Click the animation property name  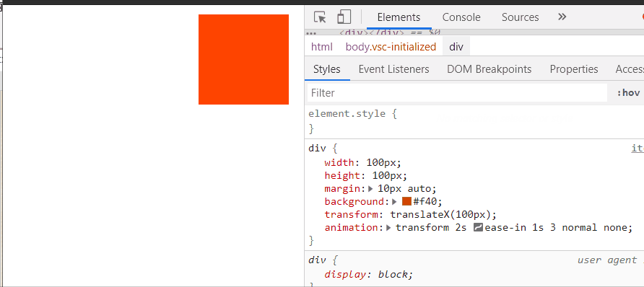point(350,228)
